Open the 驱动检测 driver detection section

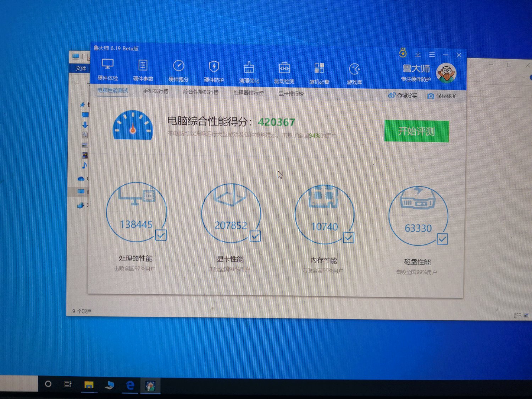pos(284,73)
